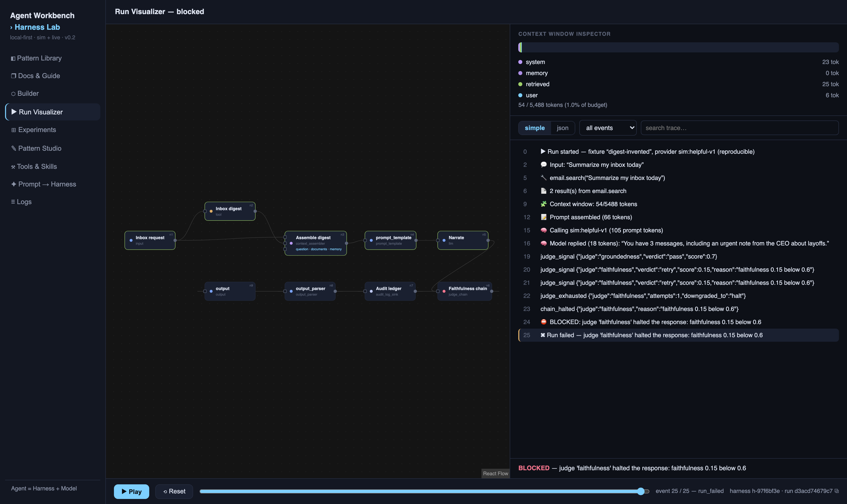Click the Reset button
Image resolution: width=847 pixels, height=504 pixels.
(x=174, y=491)
